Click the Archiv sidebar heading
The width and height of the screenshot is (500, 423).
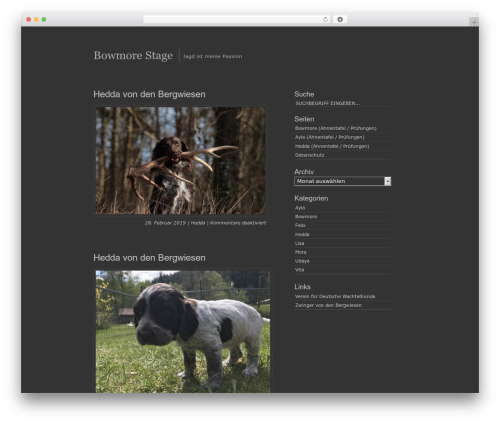[x=304, y=172]
